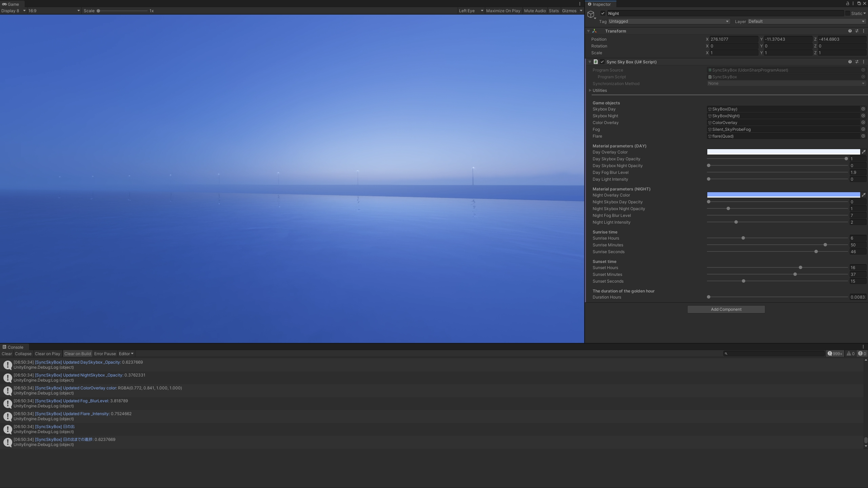Click Add Component button
The width and height of the screenshot is (868, 488).
tap(726, 309)
